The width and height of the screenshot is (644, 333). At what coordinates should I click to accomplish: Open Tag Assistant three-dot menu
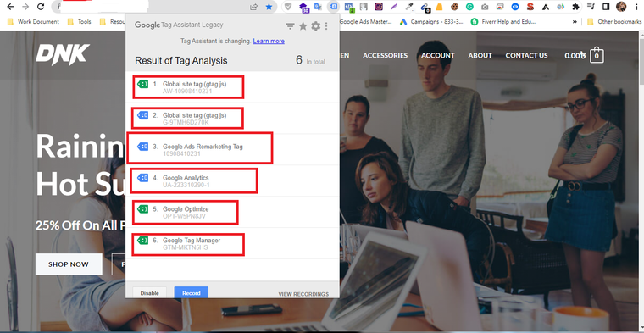(326, 26)
